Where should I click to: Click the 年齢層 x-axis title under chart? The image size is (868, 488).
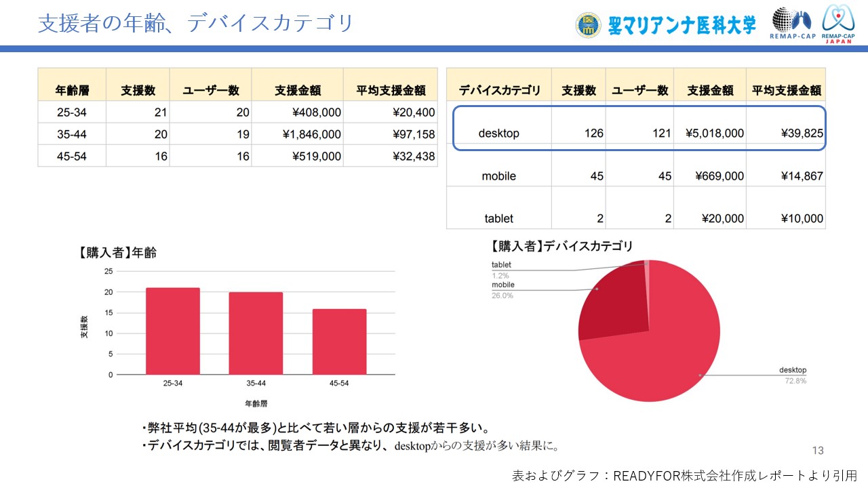(256, 403)
